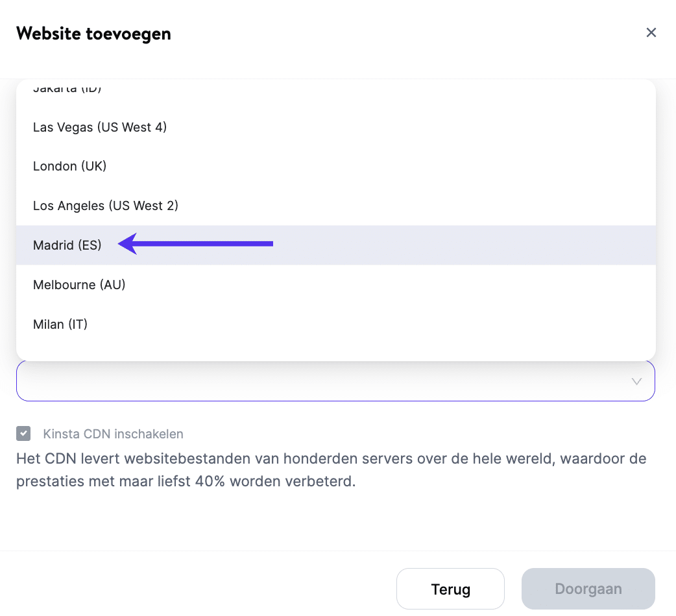Pick London (UK) as data center
This screenshot has height=616, width=676.
point(70,166)
